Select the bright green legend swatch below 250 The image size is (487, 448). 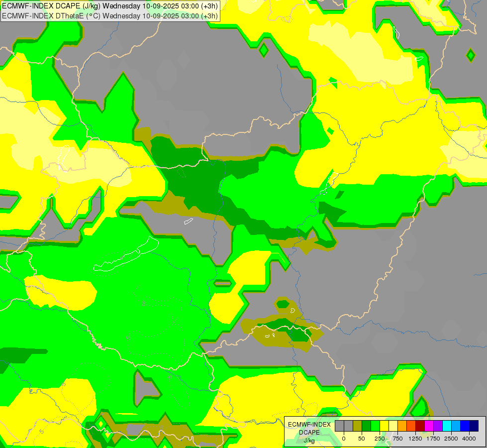376,426
